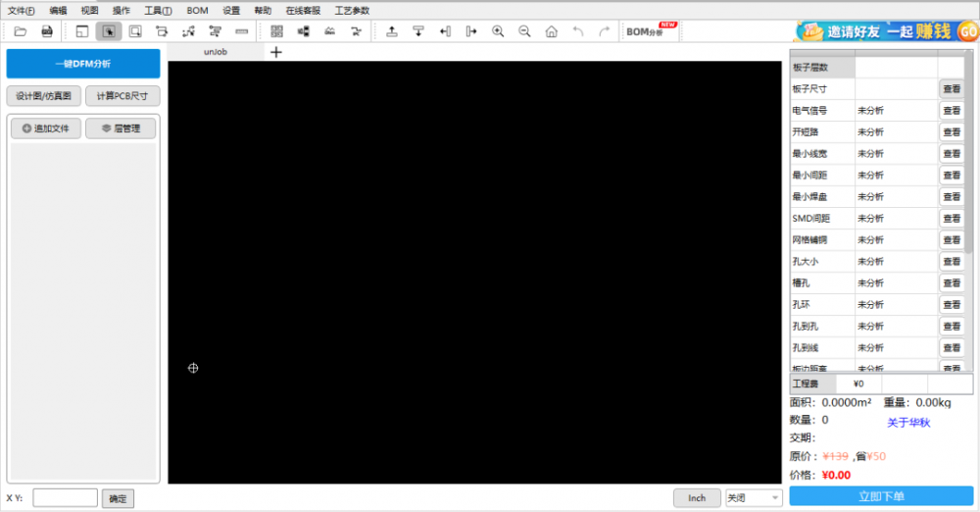The image size is (980, 512).
Task: Open the 操作 menu
Action: pos(122,11)
